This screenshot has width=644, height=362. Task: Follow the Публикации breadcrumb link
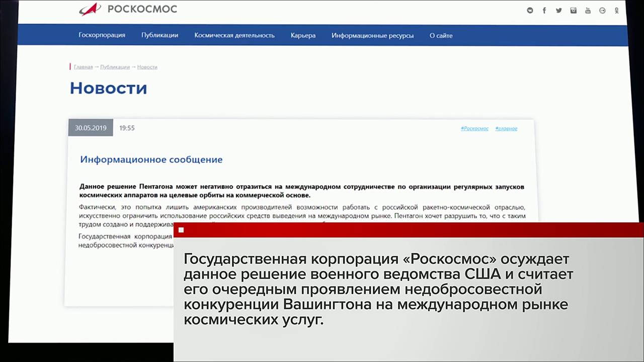click(115, 67)
